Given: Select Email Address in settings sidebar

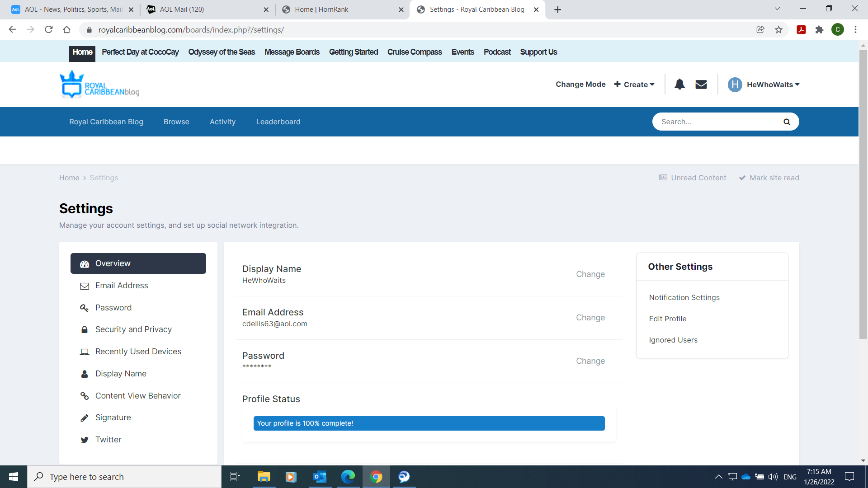Looking at the screenshot, I should [x=138, y=286].
